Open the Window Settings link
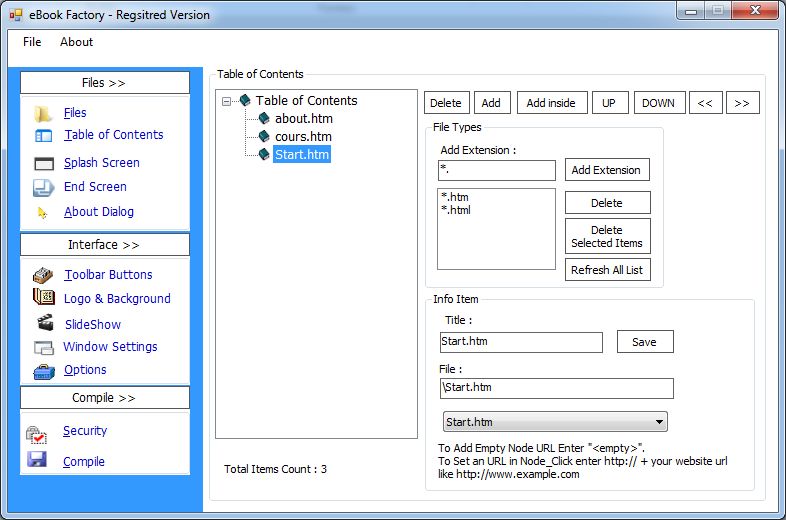 coord(110,347)
